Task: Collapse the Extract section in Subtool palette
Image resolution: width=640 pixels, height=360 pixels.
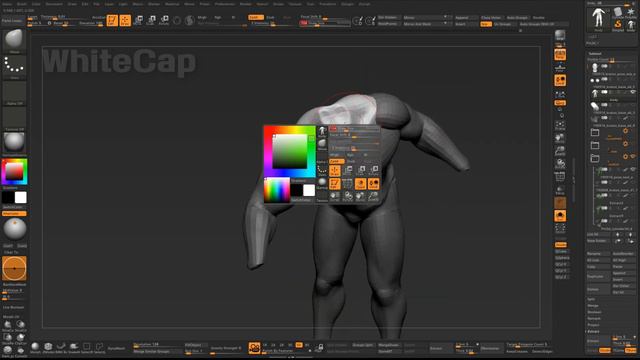Action: click(x=593, y=331)
